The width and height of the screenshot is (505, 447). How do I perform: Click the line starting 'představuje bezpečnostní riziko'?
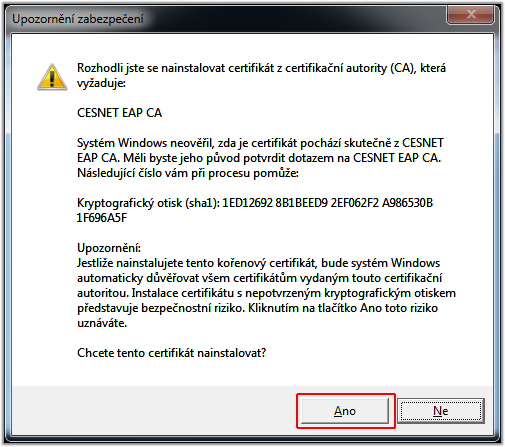[x=257, y=308]
